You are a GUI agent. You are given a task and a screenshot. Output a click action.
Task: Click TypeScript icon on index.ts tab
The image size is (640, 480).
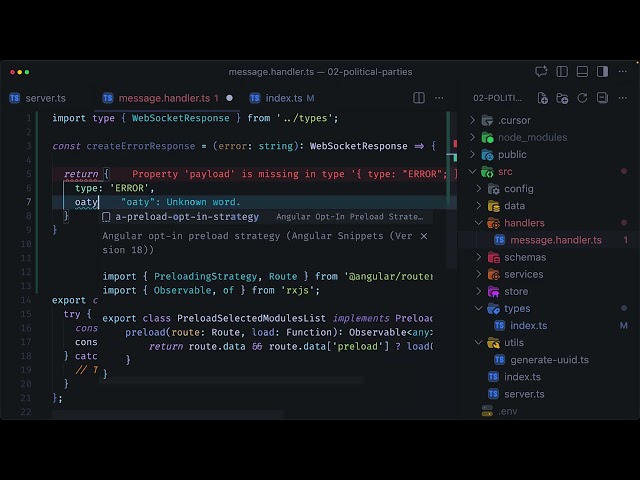point(255,98)
